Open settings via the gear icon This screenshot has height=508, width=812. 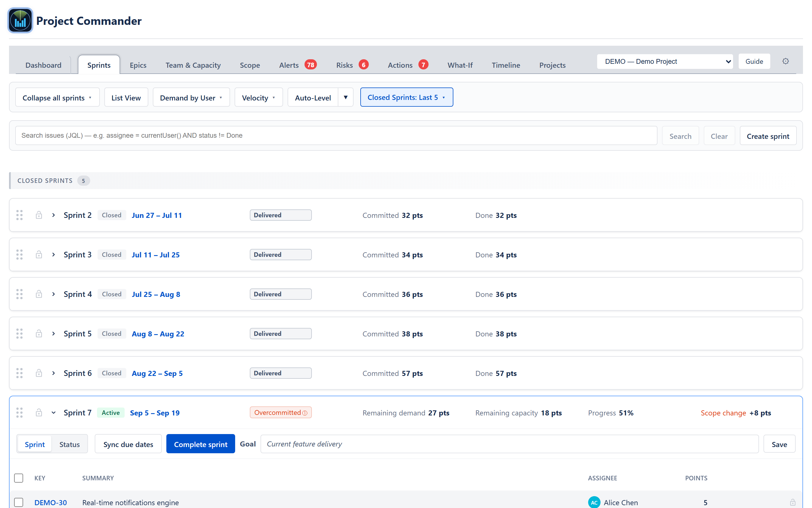point(785,61)
